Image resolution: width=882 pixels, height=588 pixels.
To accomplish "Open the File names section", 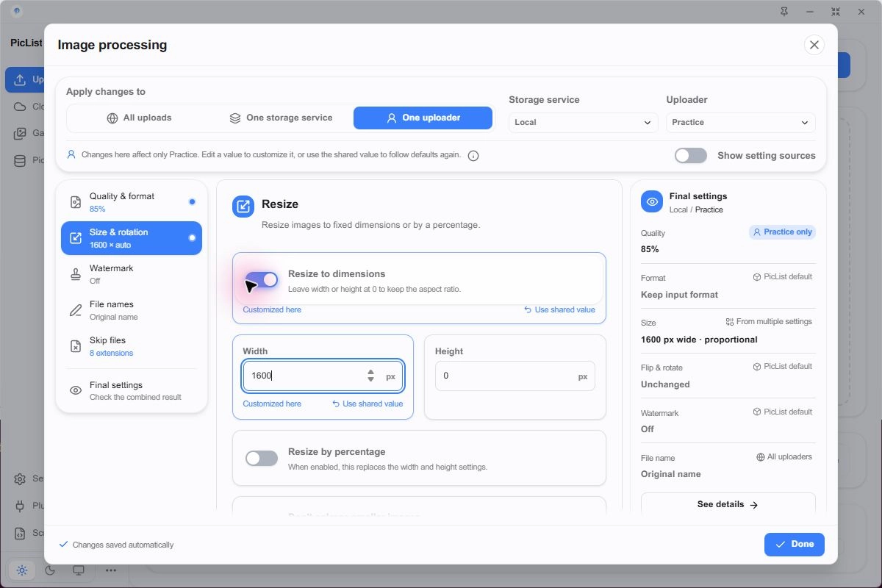I will pyautogui.click(x=132, y=310).
